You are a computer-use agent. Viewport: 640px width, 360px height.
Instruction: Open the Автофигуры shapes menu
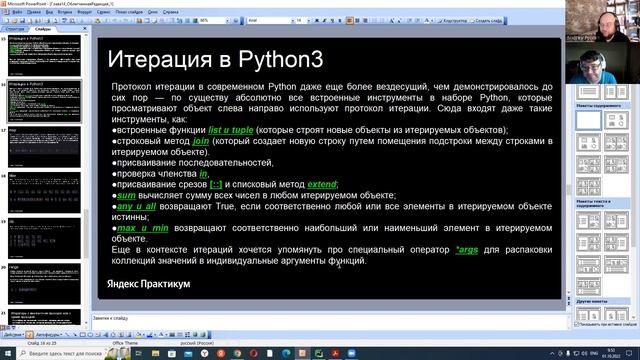[x=49, y=335]
